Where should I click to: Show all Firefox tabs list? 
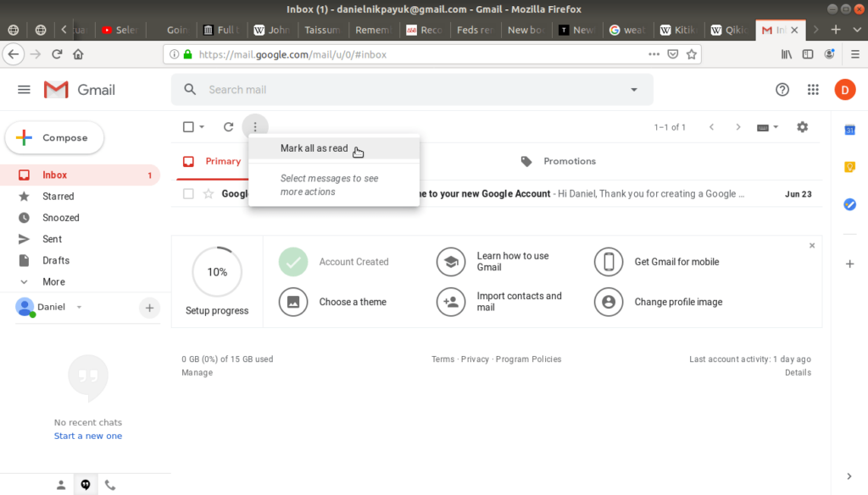(857, 30)
